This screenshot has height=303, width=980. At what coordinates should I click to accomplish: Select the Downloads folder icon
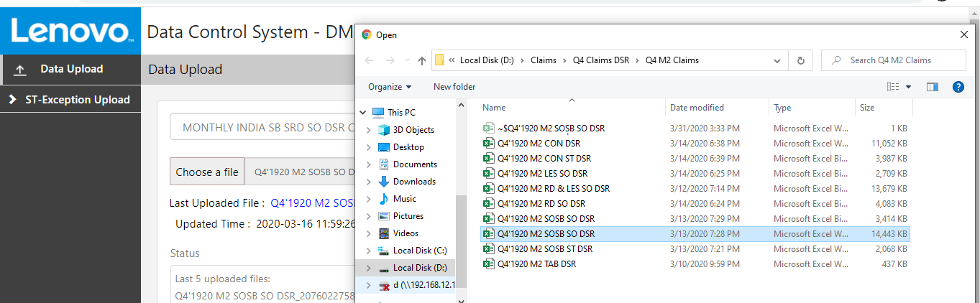click(383, 182)
